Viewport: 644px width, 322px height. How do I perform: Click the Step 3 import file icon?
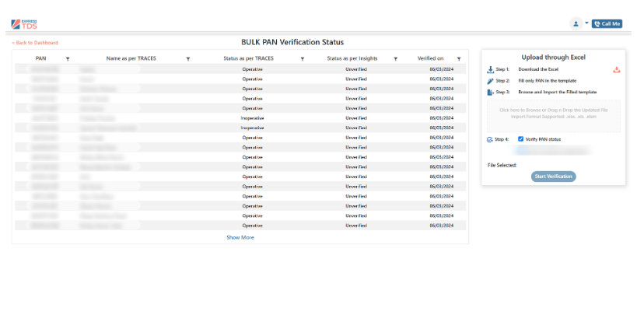click(490, 93)
